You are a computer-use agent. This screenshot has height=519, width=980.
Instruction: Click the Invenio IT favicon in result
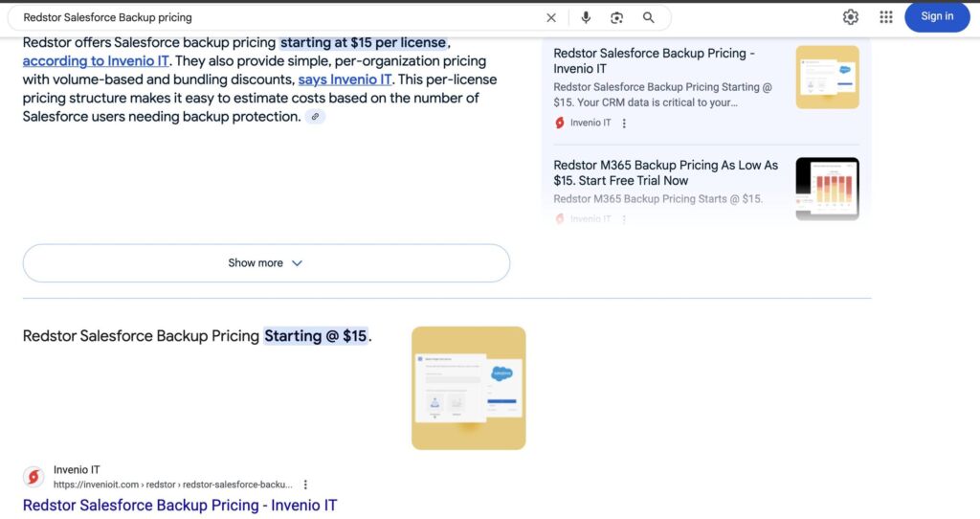point(33,477)
